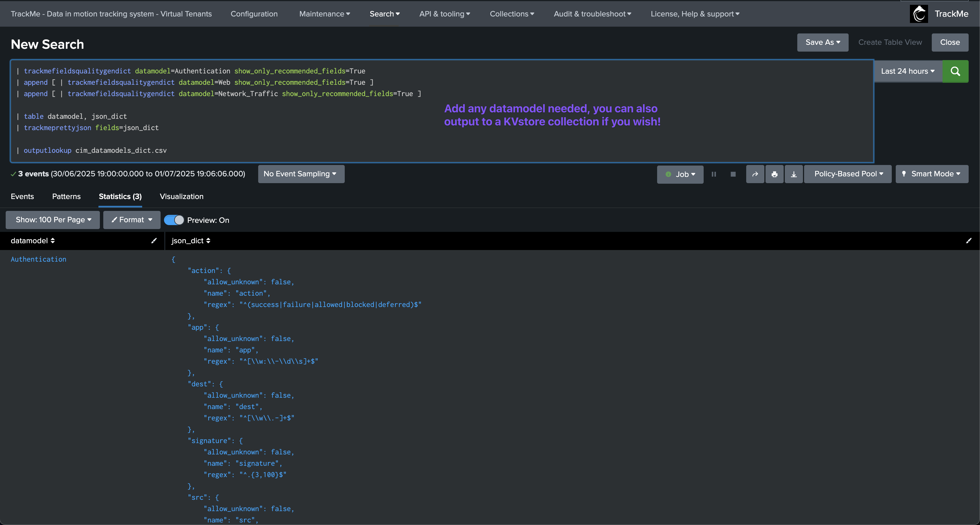Screen dimensions: 980x525
Task: Edit the datamodel column with pencil icon
Action: point(154,241)
